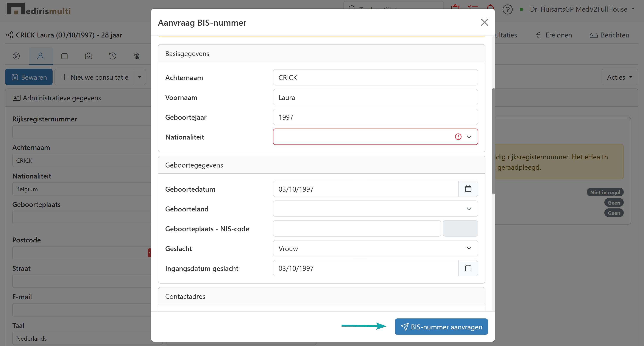
Task: Close the Aanvraag BIS-nummer dialog
Action: [x=484, y=22]
